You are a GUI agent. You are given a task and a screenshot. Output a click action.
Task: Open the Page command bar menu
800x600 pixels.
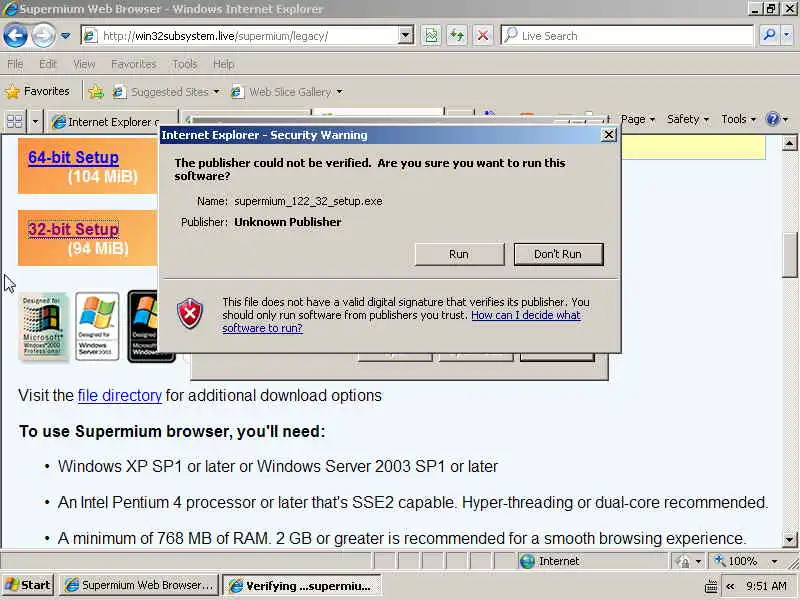coord(638,119)
